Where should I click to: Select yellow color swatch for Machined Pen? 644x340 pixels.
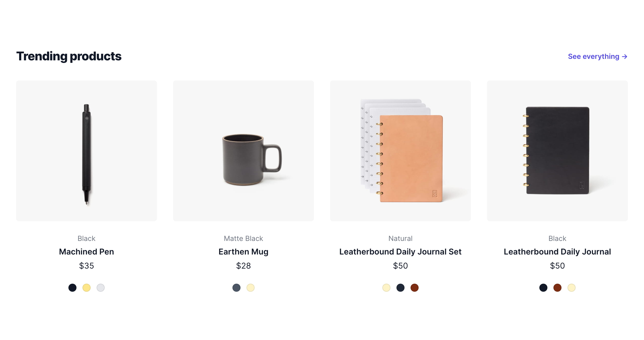pos(87,288)
